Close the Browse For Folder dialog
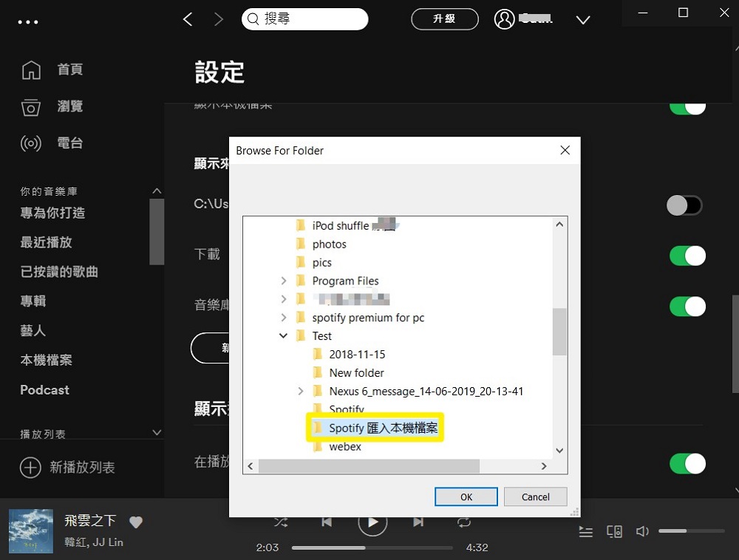 click(565, 150)
